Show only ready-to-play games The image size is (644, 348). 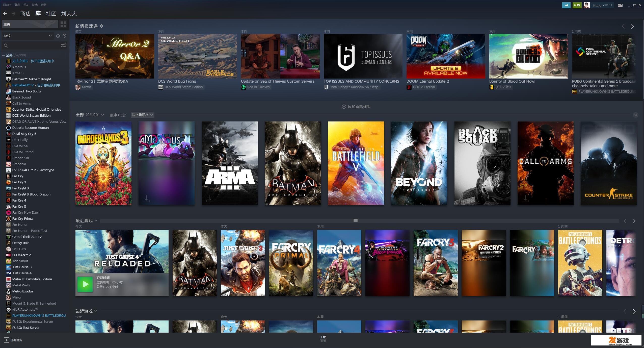64,36
